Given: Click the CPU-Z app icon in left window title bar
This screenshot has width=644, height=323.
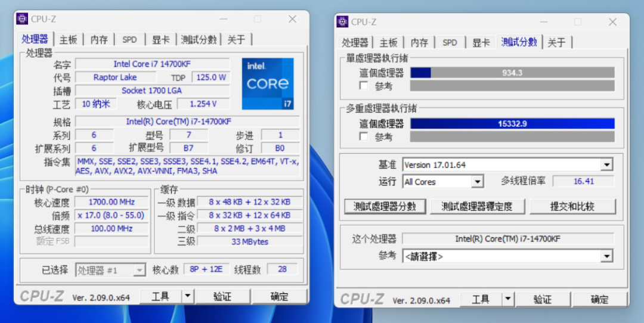Looking at the screenshot, I should click(x=22, y=19).
